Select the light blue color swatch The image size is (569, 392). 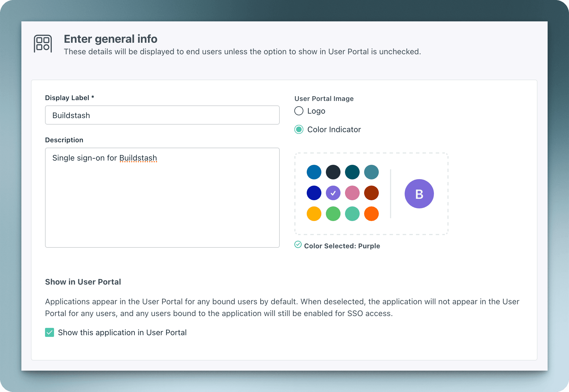point(314,172)
